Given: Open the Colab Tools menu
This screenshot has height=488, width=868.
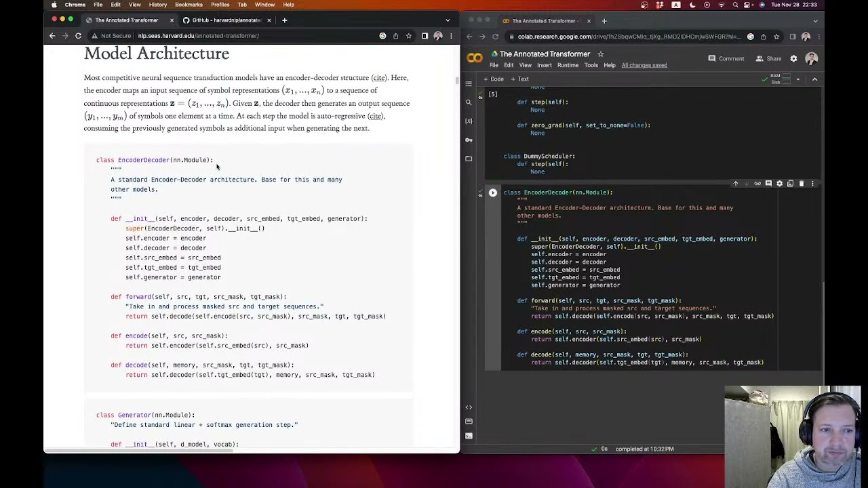Looking at the screenshot, I should pyautogui.click(x=591, y=65).
